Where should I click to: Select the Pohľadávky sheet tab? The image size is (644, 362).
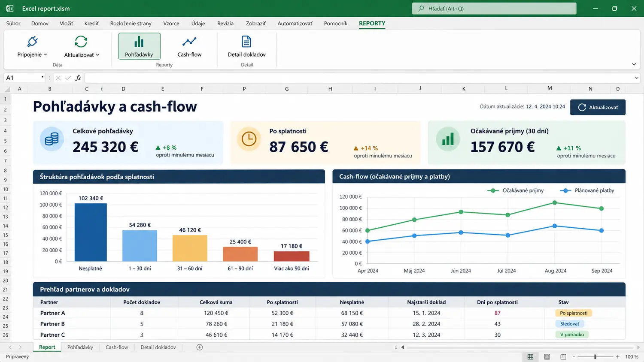click(x=80, y=347)
